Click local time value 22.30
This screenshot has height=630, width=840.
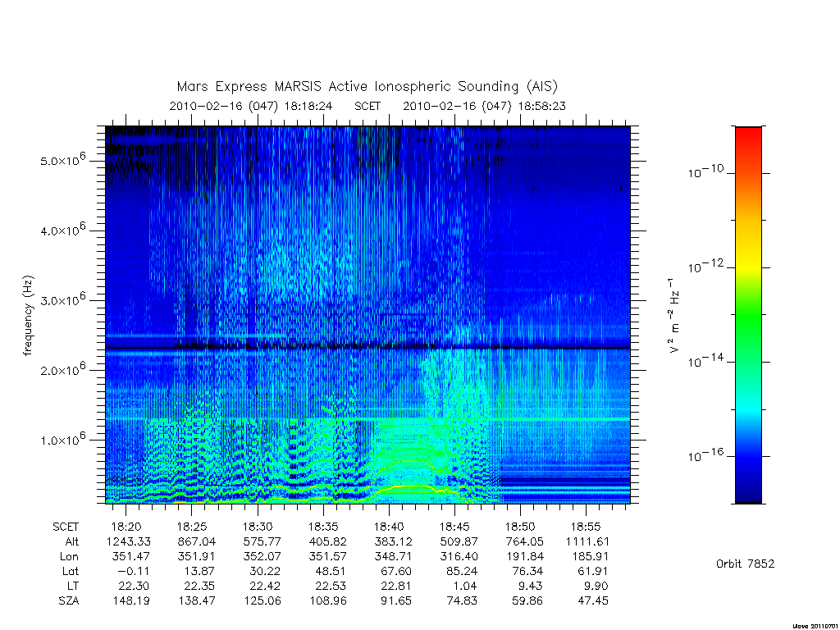pos(134,586)
